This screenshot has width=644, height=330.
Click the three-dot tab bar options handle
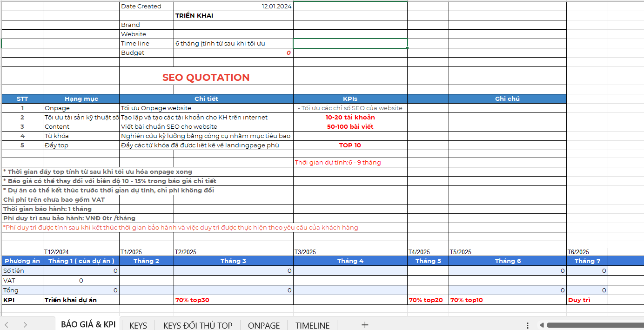[528, 325]
